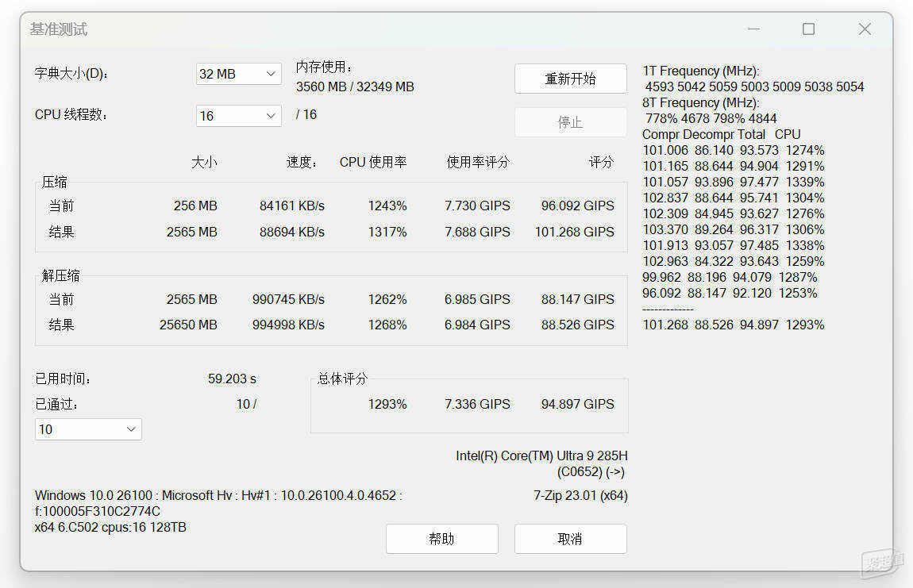Click the 1T frequency values starting 4593 5042
Viewport: 913px width, 588px height.
tap(755, 86)
